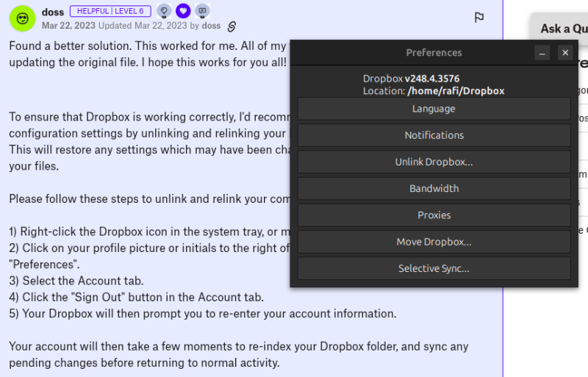The width and height of the screenshot is (588, 377).
Task: Open Notifications settings in Preferences
Action: (x=434, y=135)
